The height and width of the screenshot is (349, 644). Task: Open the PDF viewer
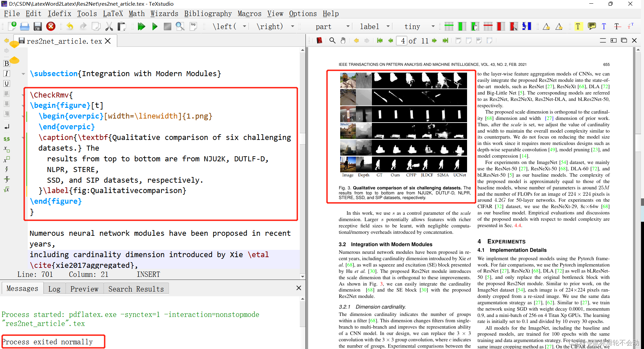point(180,26)
